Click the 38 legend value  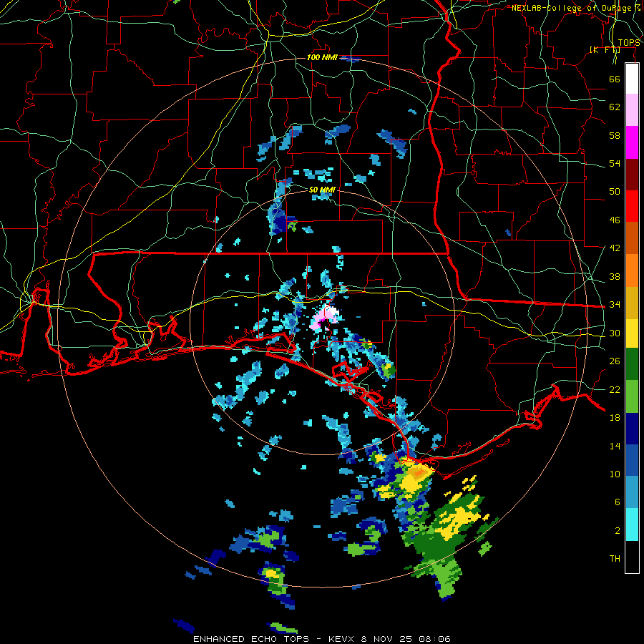point(615,276)
